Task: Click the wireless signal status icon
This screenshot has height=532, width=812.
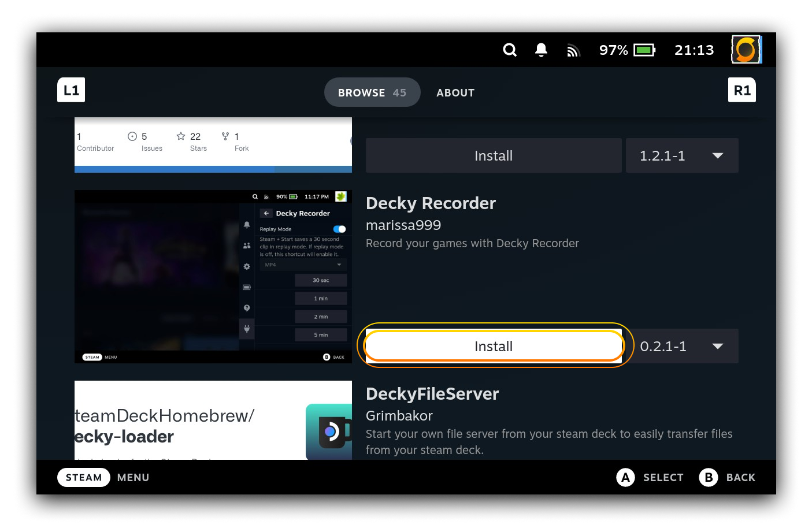Action: point(573,51)
